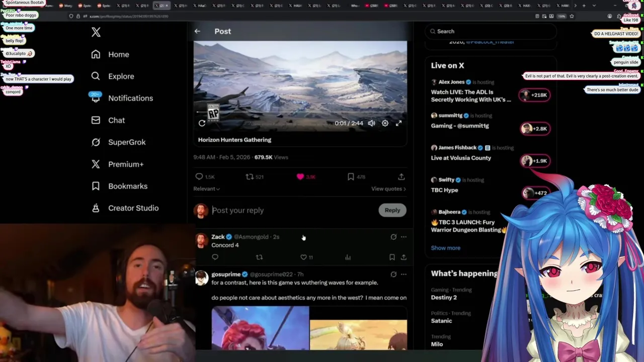Open Grok on gosuprime's reply
The width and height of the screenshot is (644, 362).
click(x=393, y=275)
